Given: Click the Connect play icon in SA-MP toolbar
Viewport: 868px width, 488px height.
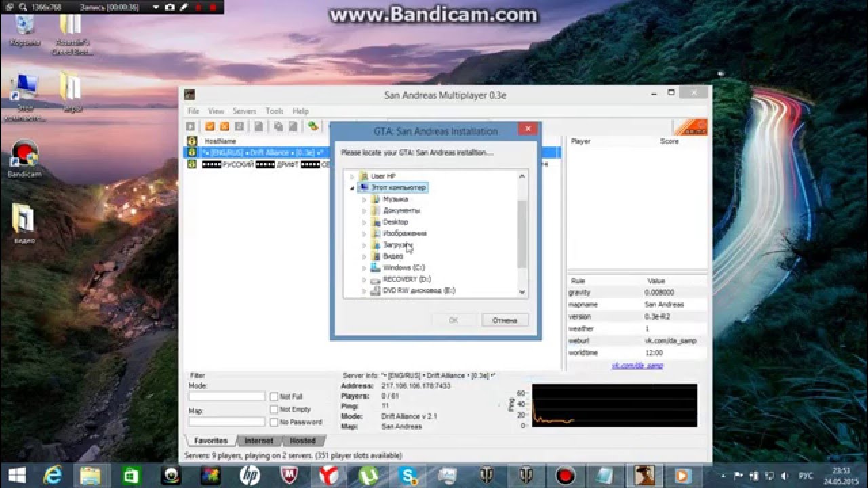Looking at the screenshot, I should click(x=191, y=126).
